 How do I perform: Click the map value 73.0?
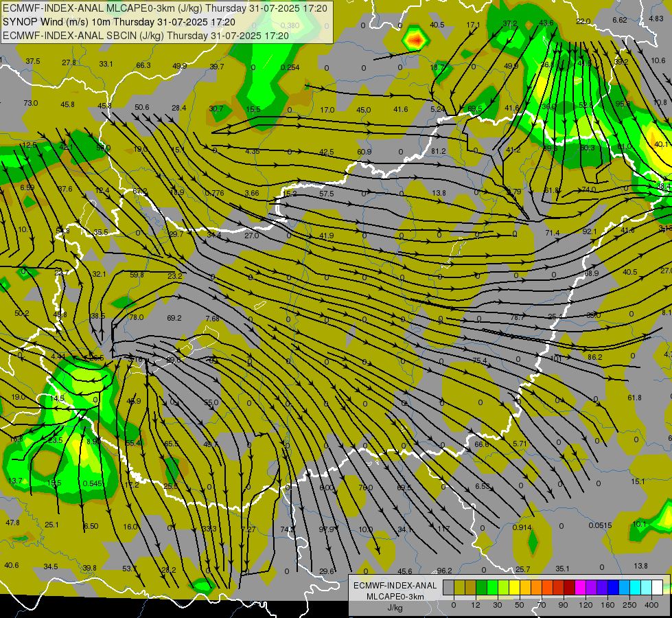point(31,103)
